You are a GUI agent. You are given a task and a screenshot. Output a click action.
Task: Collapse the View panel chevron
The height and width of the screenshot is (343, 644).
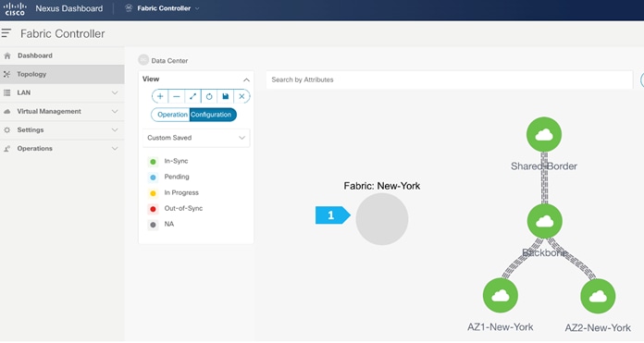(246, 80)
